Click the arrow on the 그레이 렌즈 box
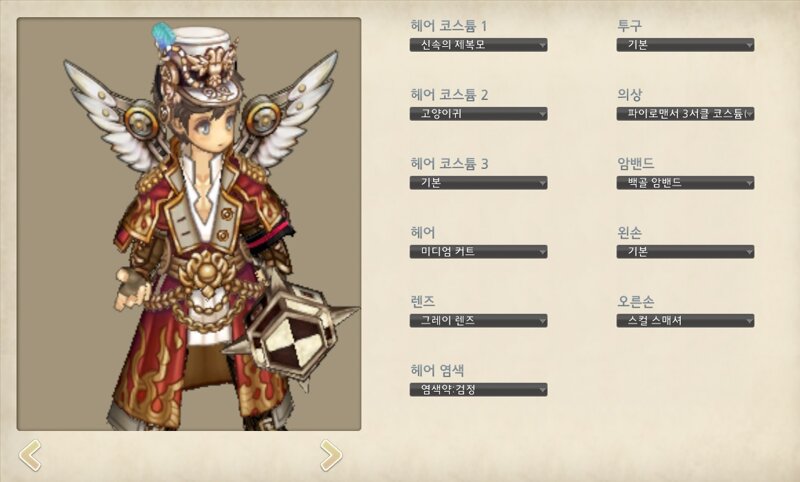Screen dimensions: 800x482 click(x=542, y=321)
